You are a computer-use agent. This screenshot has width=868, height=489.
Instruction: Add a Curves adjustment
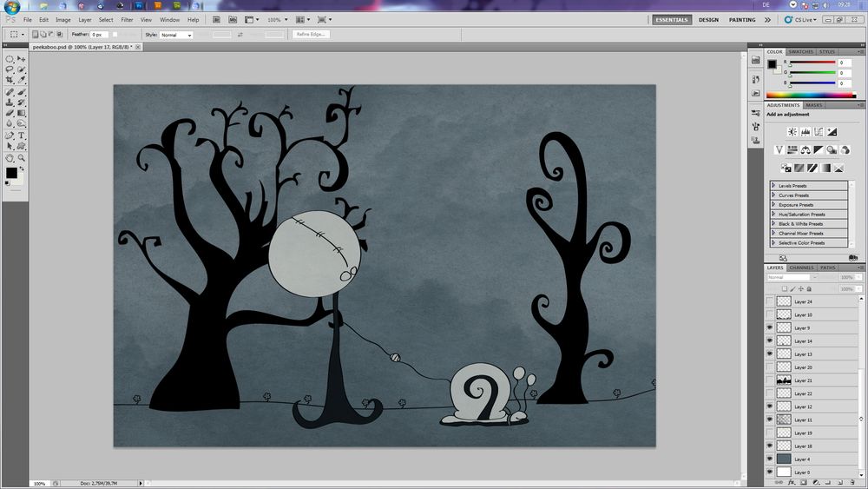(x=819, y=132)
